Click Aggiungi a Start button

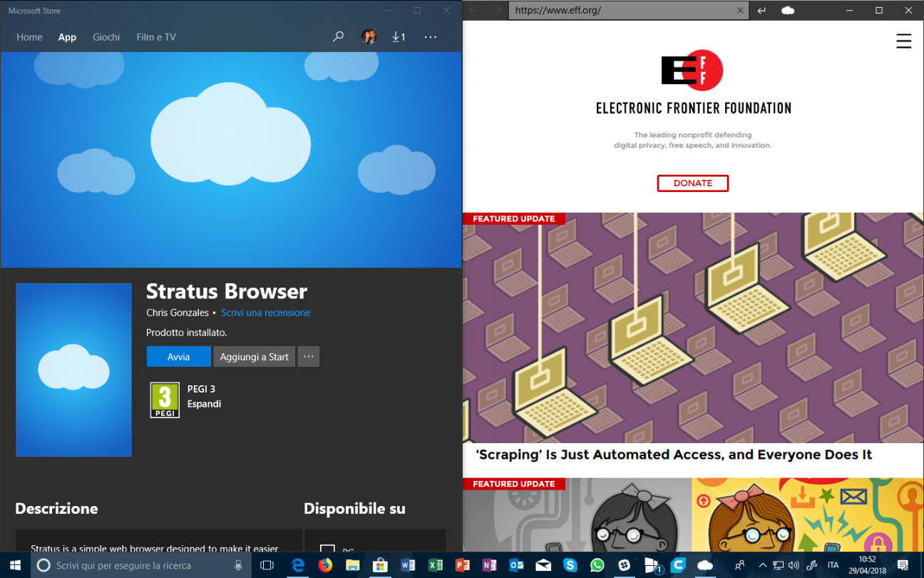point(255,357)
